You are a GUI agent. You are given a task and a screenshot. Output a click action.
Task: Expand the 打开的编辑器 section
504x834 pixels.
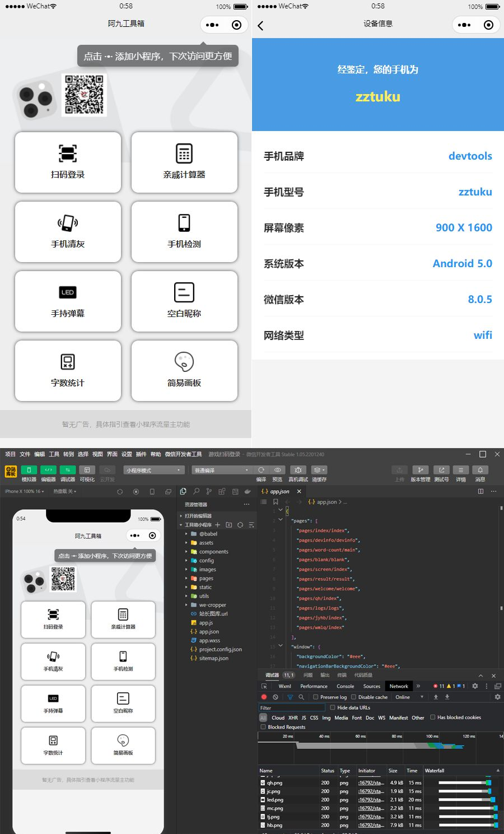(x=198, y=516)
